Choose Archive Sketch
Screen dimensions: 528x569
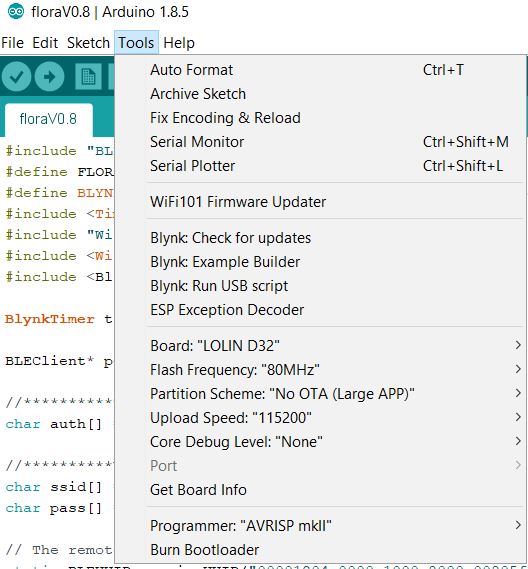[x=320, y=94]
